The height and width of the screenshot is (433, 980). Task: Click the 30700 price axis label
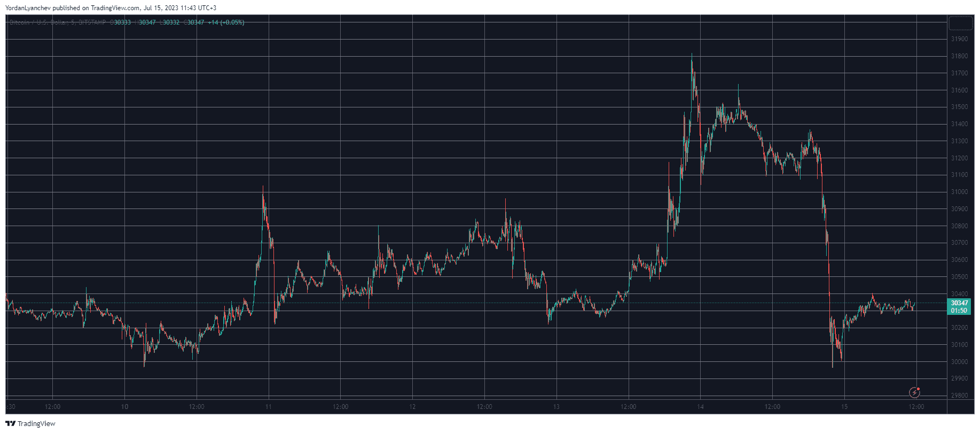[x=959, y=243]
